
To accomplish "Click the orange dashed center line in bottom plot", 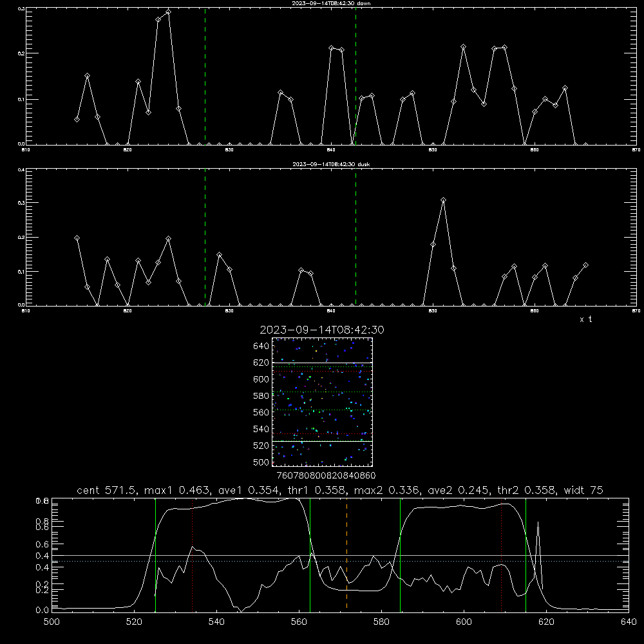I will tap(346, 554).
